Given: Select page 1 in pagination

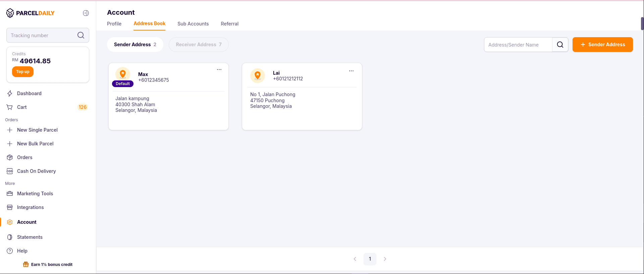Looking at the screenshot, I should [370, 259].
